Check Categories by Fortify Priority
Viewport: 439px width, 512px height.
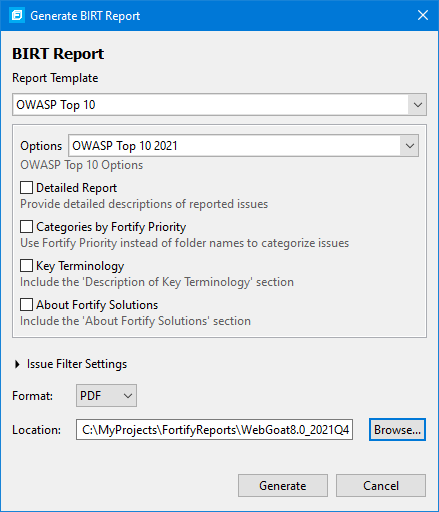click(x=26, y=227)
